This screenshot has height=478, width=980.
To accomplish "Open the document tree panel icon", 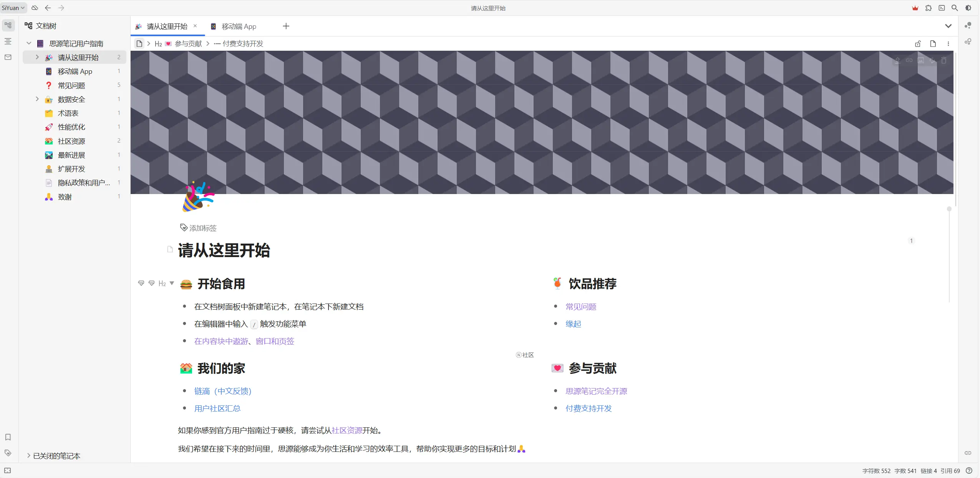I will (x=8, y=25).
